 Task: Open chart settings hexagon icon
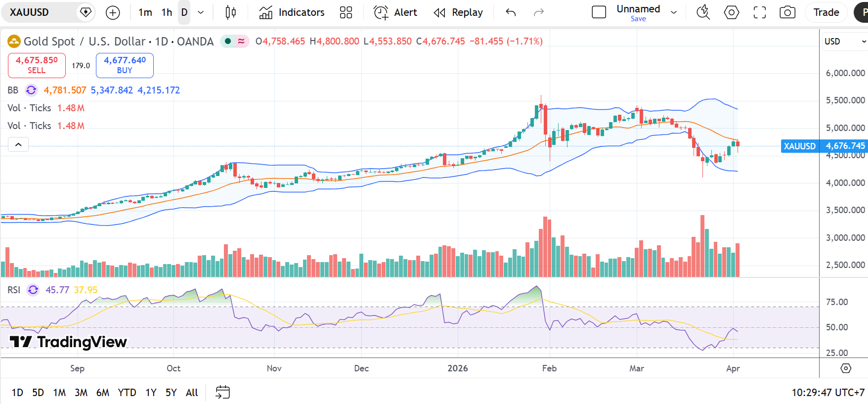coord(731,13)
